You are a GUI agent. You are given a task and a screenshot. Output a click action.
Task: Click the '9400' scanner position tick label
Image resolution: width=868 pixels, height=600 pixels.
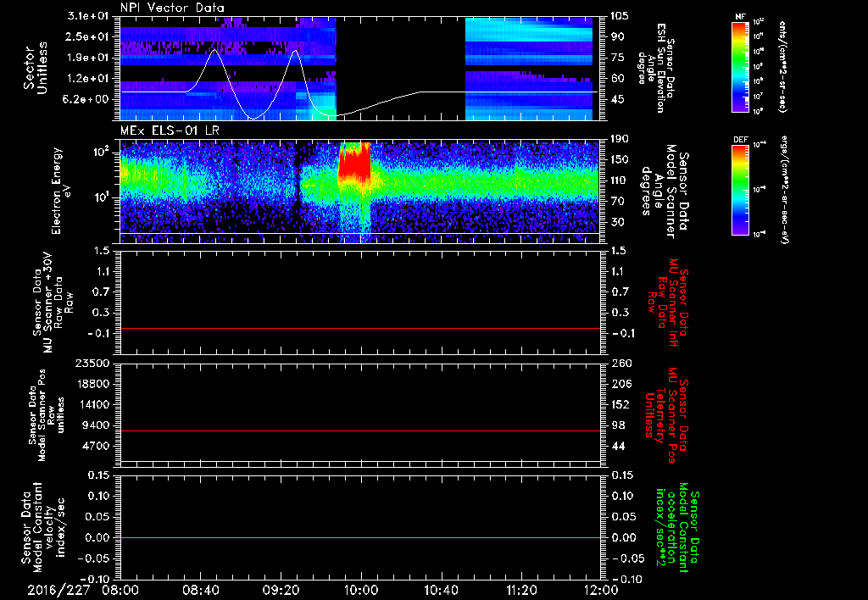click(x=97, y=425)
